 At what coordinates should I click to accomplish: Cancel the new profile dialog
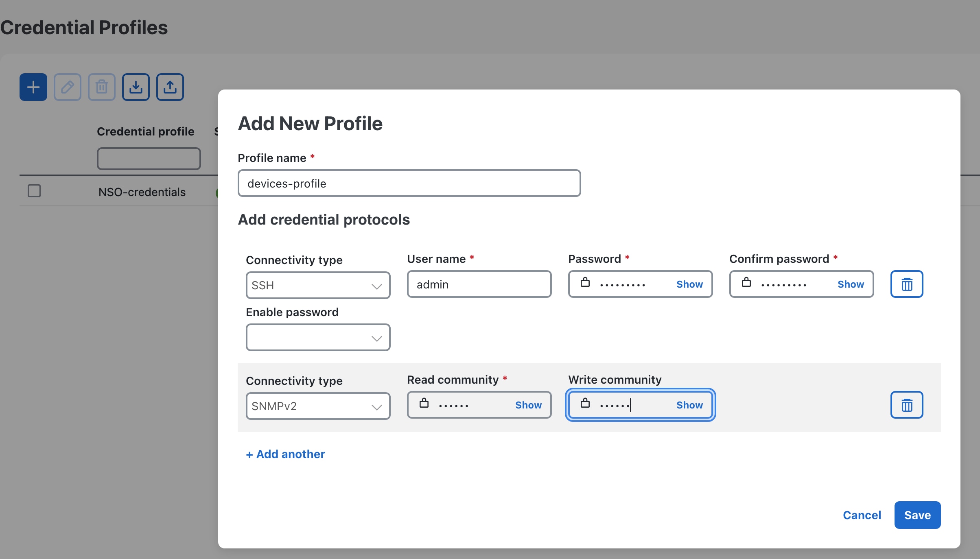point(862,515)
